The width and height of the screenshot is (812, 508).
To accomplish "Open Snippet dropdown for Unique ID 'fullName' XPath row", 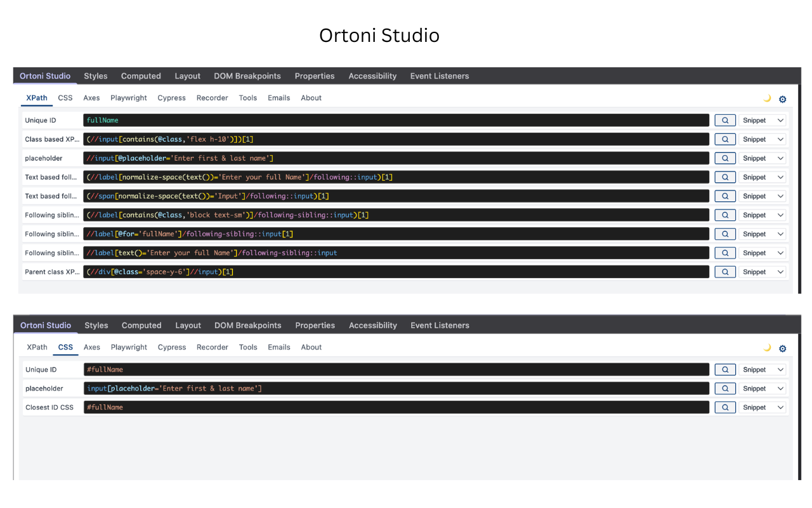I will coord(763,120).
